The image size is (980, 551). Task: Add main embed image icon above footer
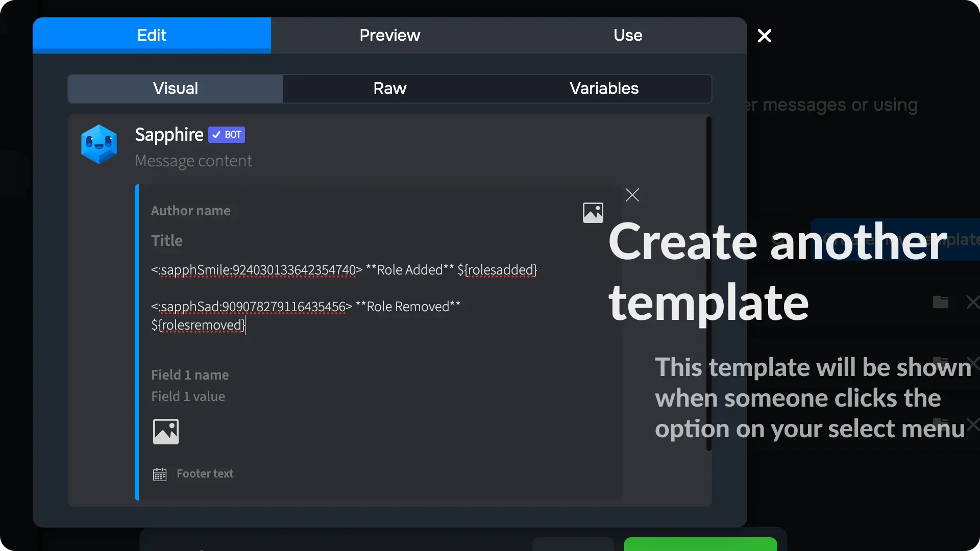(166, 432)
